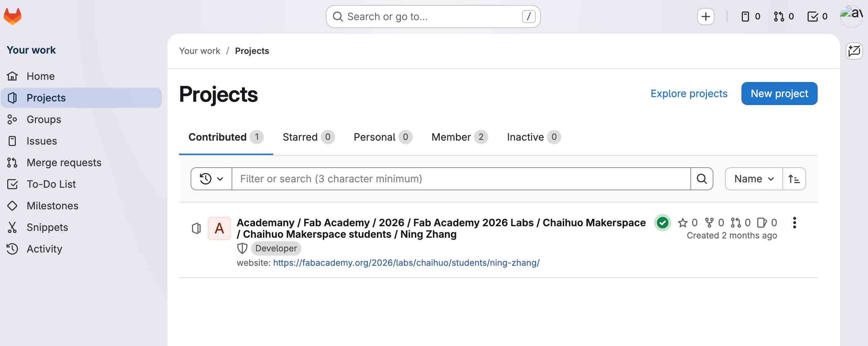
Task: Toggle sort direction ascending button
Action: [x=794, y=179]
